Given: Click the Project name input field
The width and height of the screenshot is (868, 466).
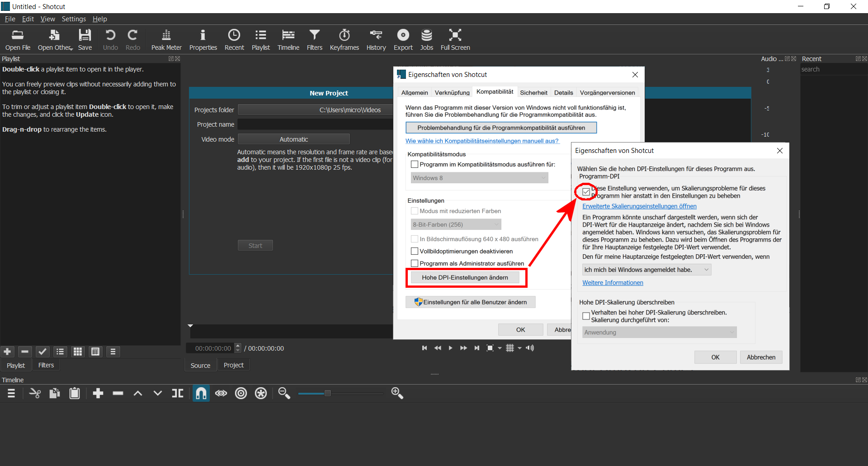Looking at the screenshot, I should click(315, 124).
